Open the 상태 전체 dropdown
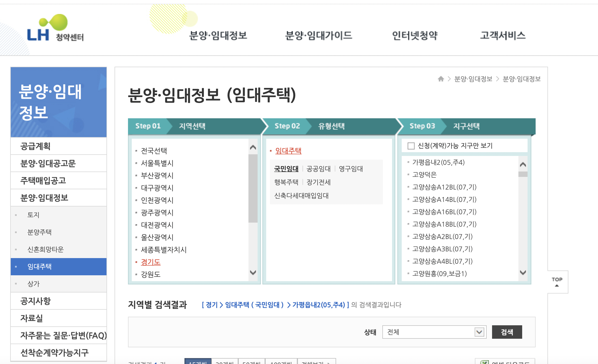This screenshot has height=364, width=598. [434, 332]
